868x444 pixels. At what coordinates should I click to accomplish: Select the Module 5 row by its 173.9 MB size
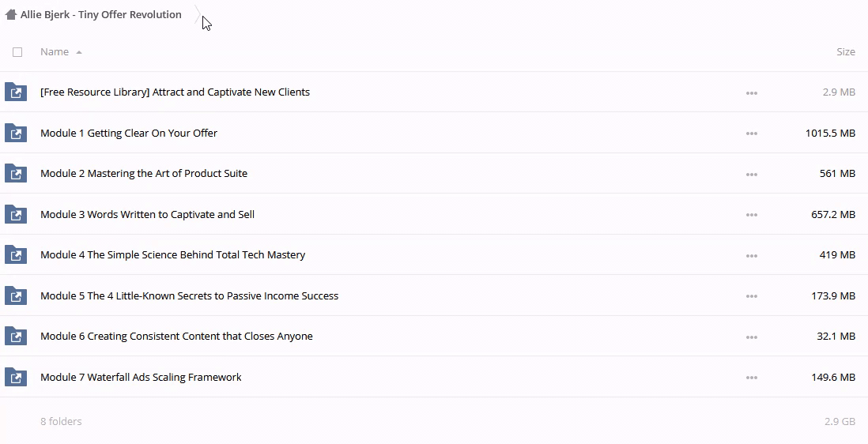pos(833,295)
